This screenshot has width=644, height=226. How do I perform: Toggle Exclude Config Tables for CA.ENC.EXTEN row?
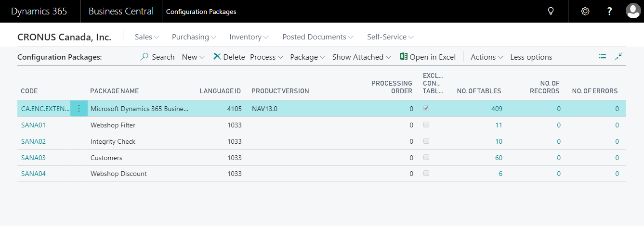426,109
